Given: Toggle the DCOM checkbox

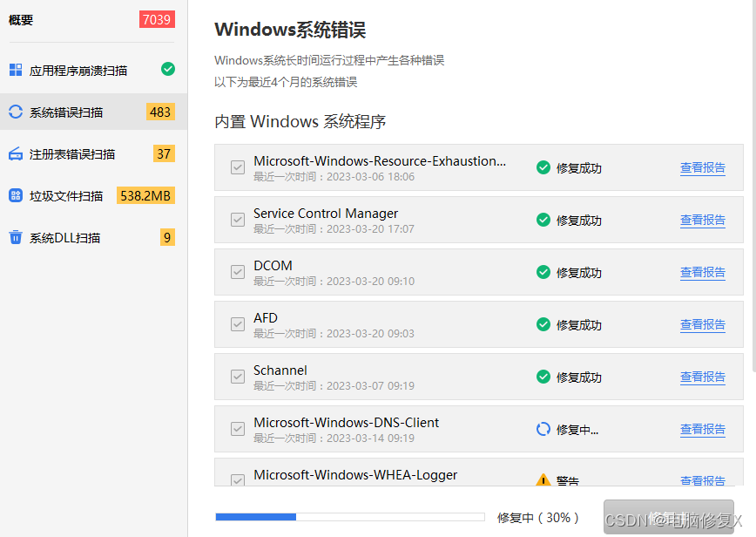Looking at the screenshot, I should coord(238,272).
